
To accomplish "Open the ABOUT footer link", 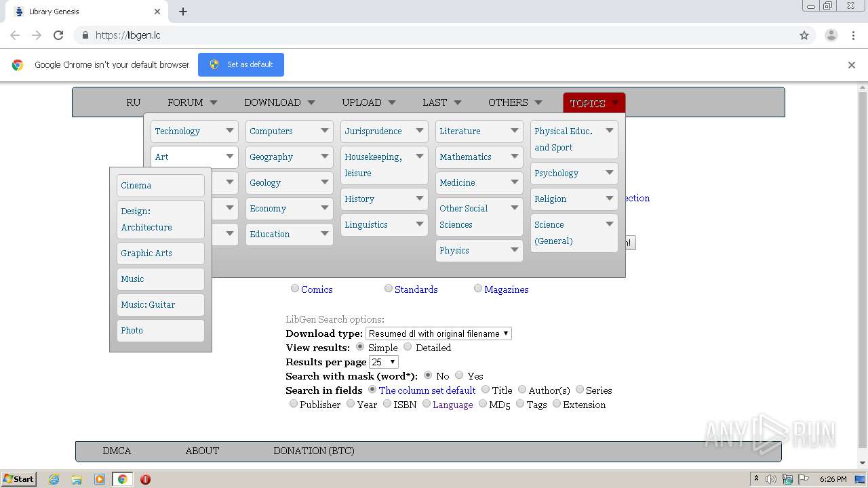I will tap(202, 451).
